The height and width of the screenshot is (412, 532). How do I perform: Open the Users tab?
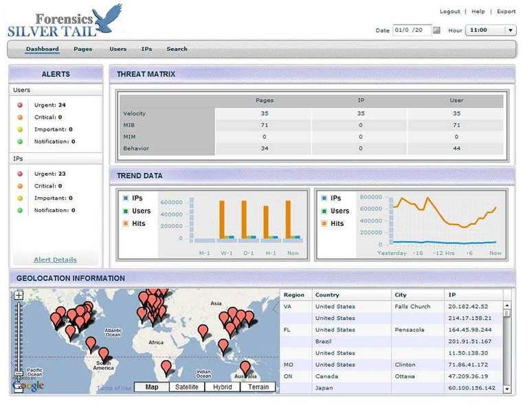(x=118, y=49)
